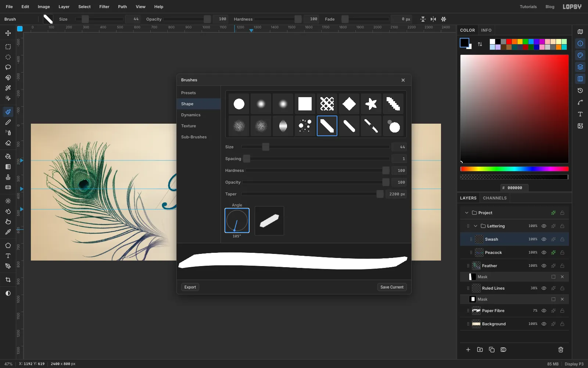Click the hue spectrum bar
Viewport: 588px width, 368px height.
coord(514,169)
